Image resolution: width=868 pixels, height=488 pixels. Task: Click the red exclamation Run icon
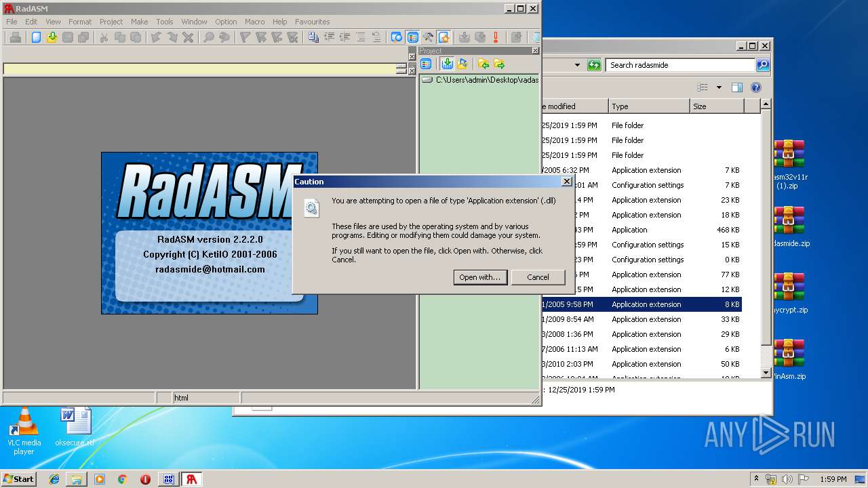point(496,37)
